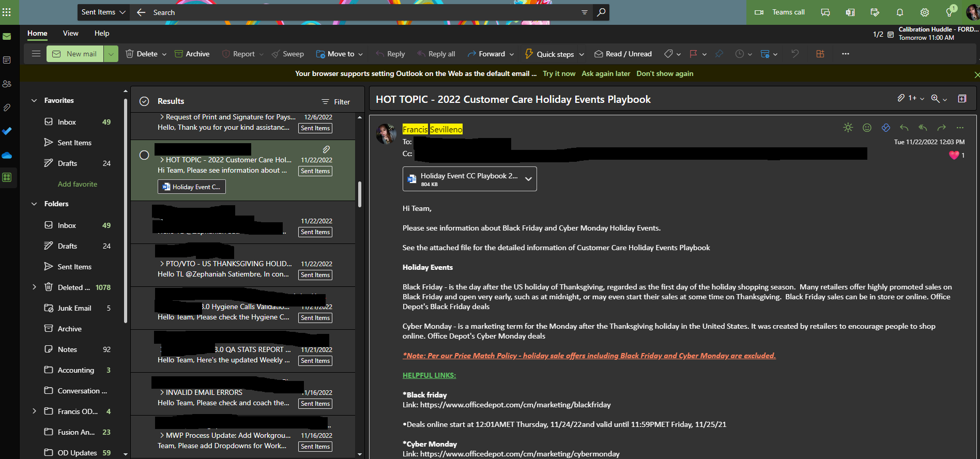Viewport: 980px width, 459px height.
Task: Click the Search input field
Action: [362, 12]
